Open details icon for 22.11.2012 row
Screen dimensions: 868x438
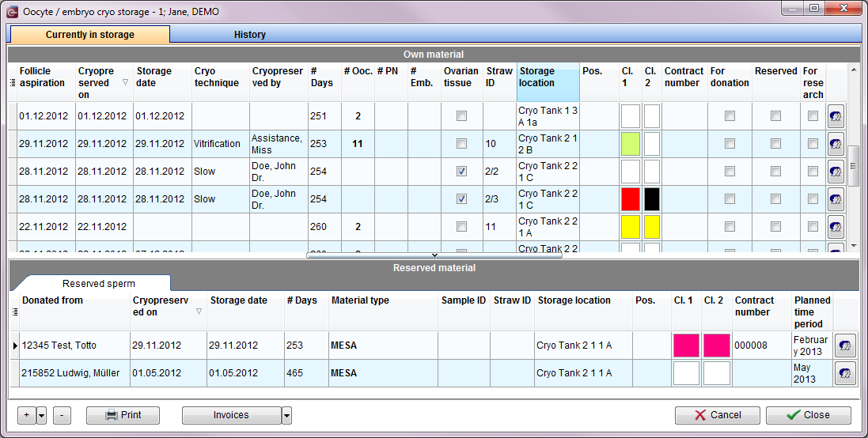pos(836,227)
